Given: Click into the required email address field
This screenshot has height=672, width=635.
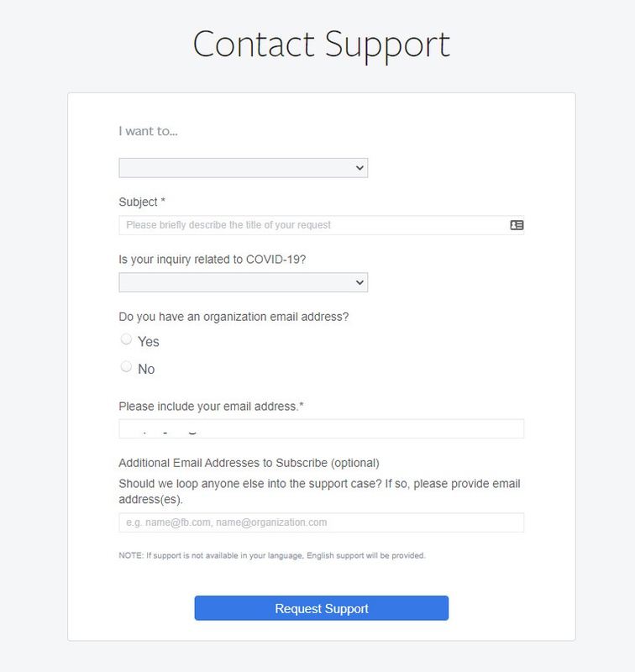Looking at the screenshot, I should coord(321,428).
